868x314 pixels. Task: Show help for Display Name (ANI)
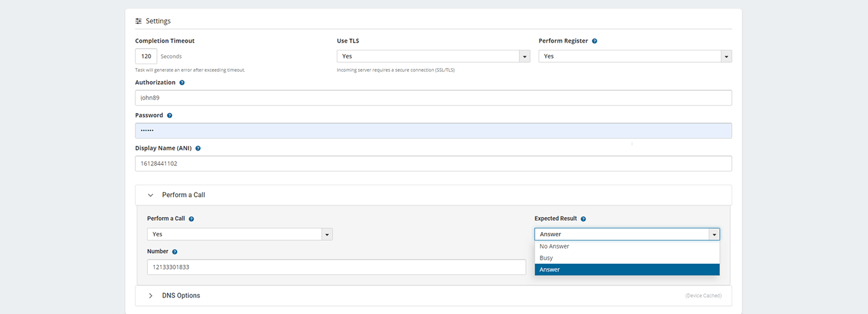click(x=198, y=148)
